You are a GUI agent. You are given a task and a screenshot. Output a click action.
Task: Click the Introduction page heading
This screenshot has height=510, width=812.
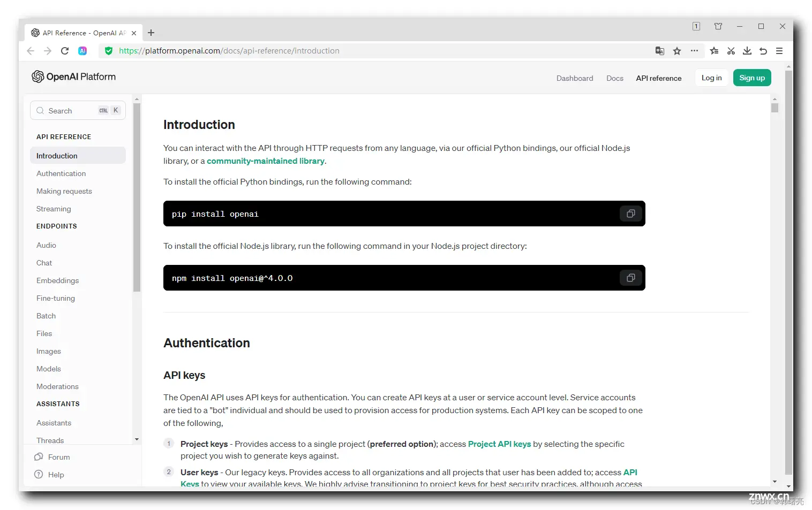pos(199,125)
